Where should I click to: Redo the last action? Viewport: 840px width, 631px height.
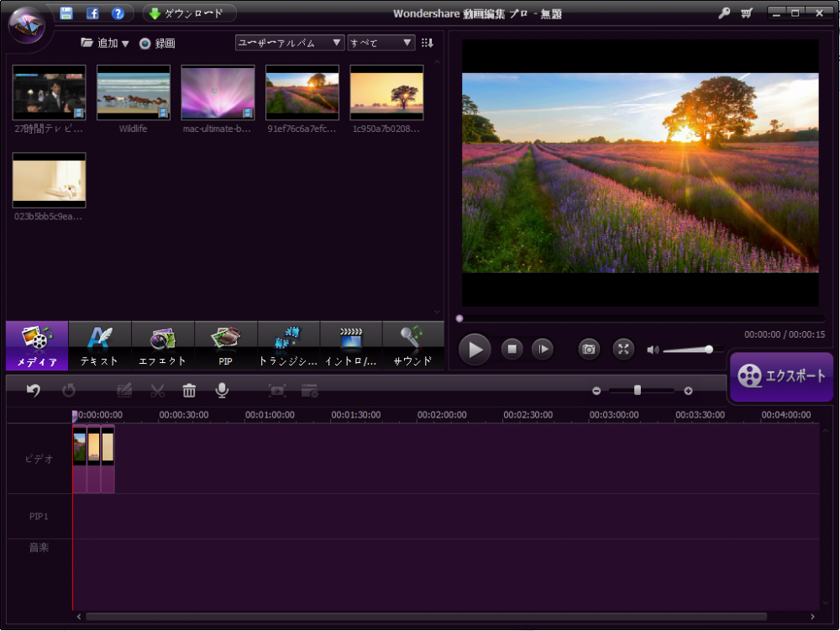click(x=71, y=390)
